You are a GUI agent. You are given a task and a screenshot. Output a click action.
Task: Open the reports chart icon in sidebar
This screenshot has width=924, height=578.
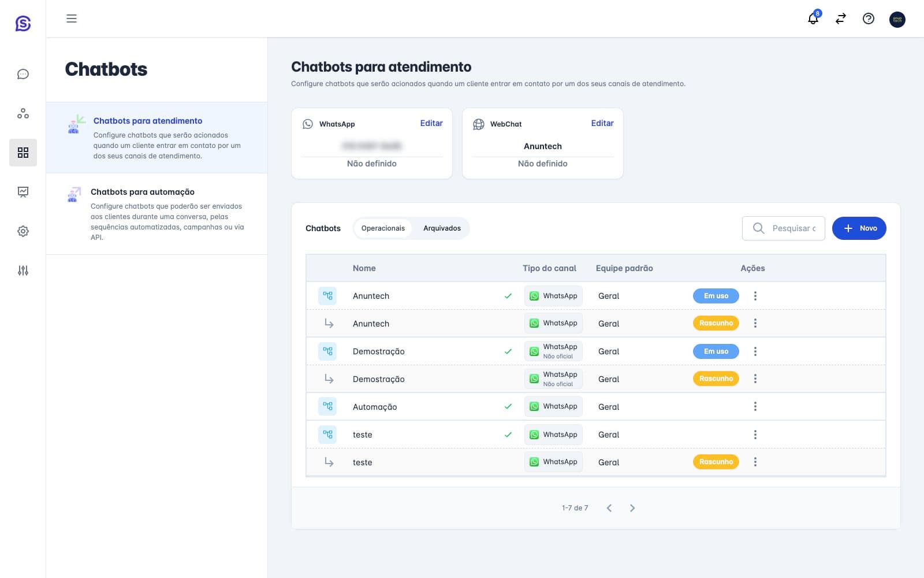click(23, 192)
